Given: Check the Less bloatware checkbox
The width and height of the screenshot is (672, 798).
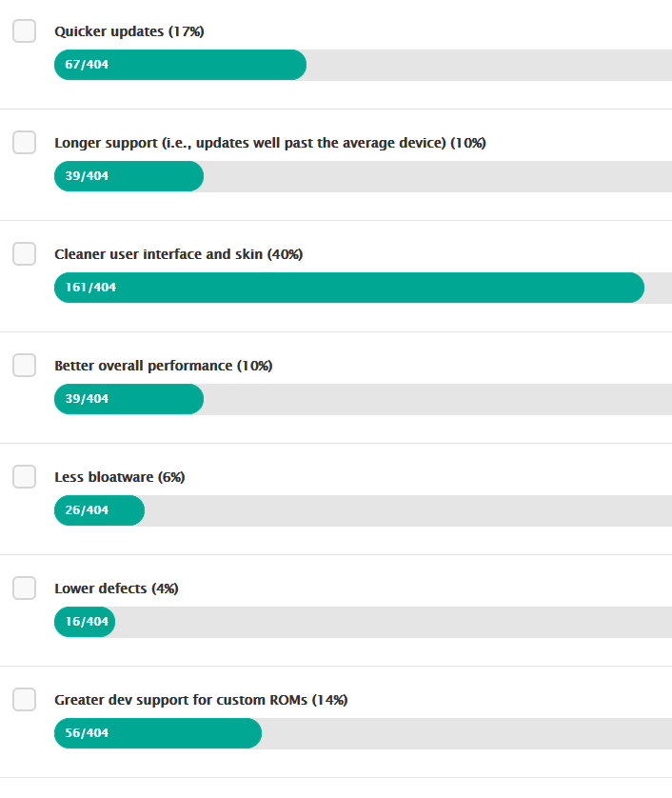Looking at the screenshot, I should 24,476.
